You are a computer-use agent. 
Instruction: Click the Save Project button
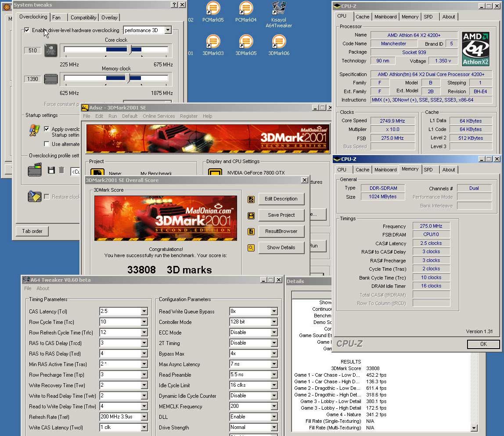coord(281,215)
